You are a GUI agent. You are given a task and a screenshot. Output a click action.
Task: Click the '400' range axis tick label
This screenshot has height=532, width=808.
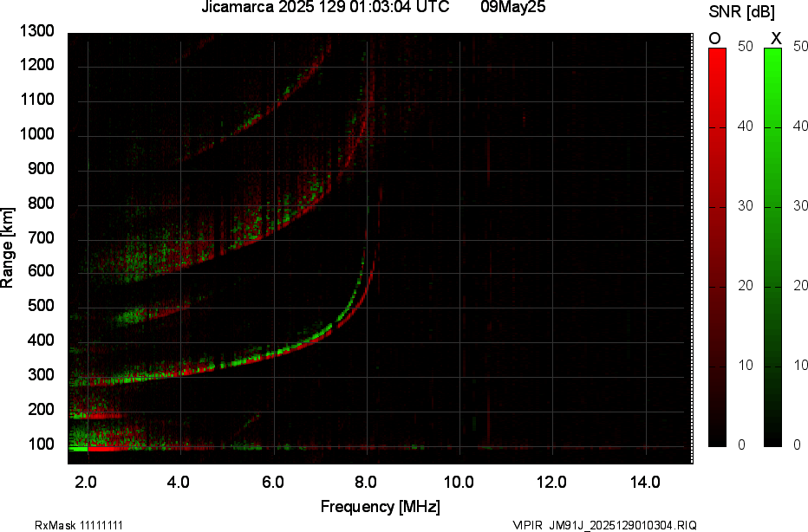tap(40, 341)
